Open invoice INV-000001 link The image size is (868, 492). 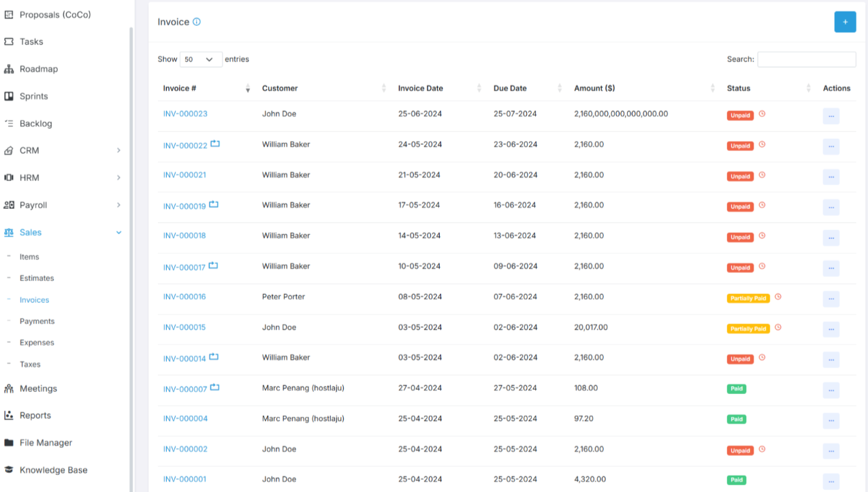click(184, 479)
